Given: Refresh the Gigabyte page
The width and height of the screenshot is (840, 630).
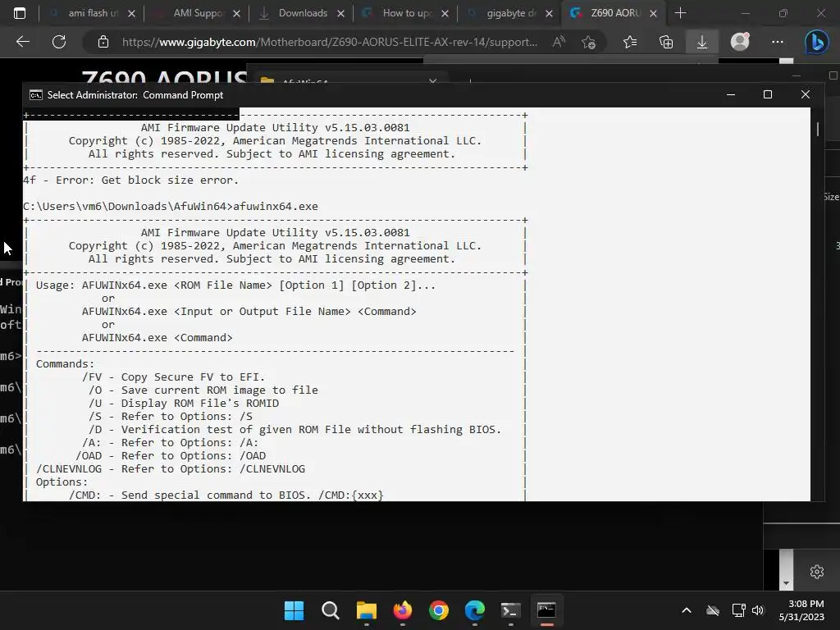Looking at the screenshot, I should [x=59, y=42].
